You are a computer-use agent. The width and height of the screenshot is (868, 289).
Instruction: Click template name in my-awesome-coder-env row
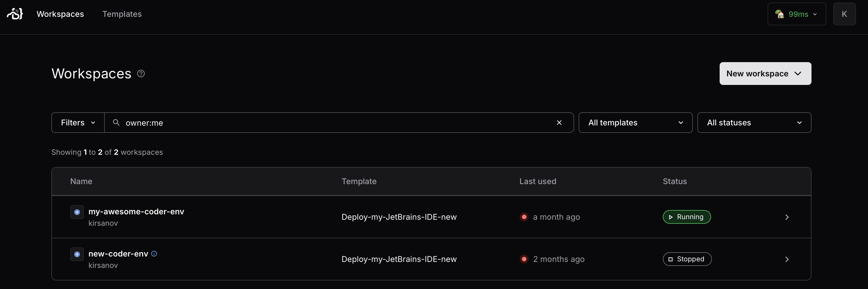tap(399, 217)
